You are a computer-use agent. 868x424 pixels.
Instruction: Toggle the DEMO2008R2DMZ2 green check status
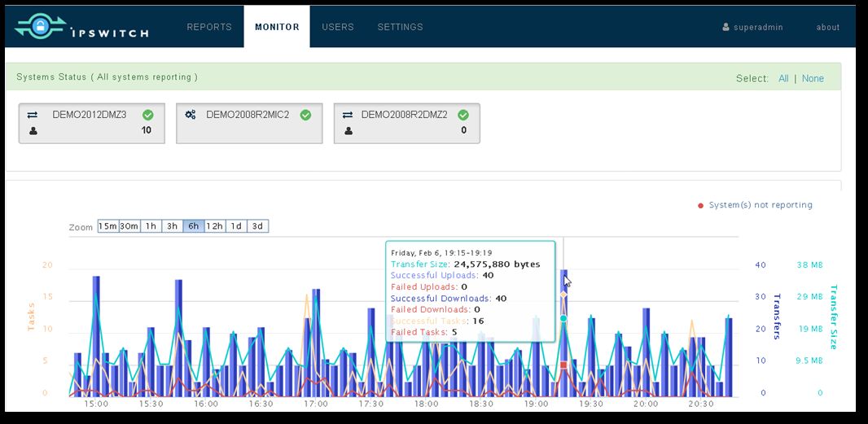[x=463, y=115]
